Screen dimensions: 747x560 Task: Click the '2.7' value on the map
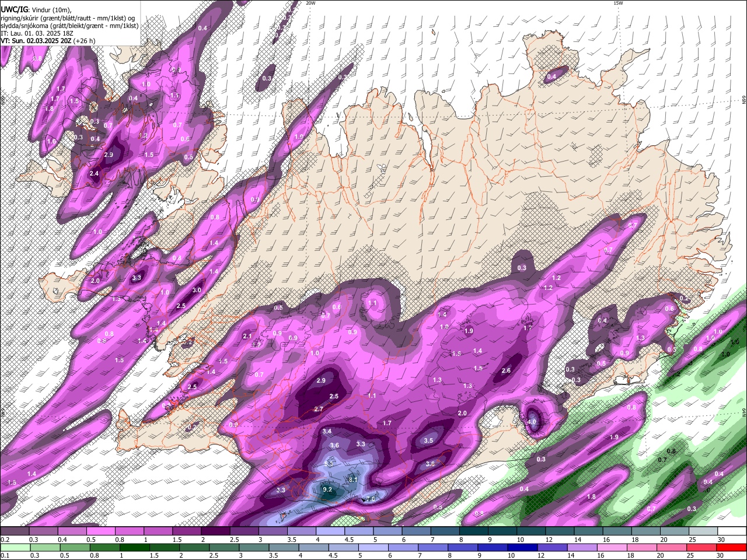[x=319, y=409]
